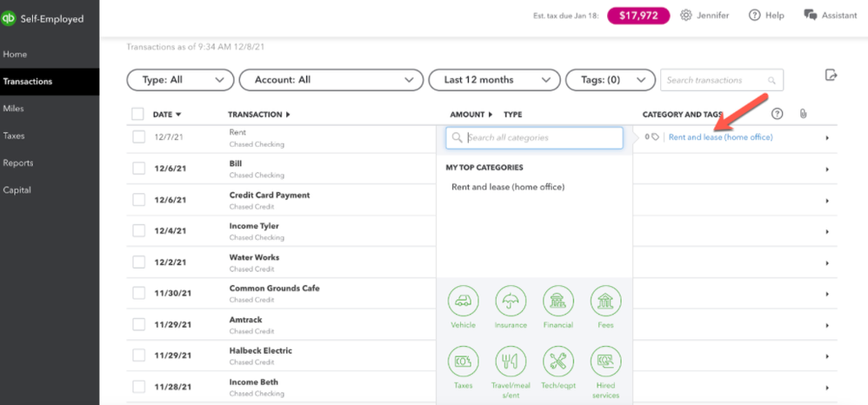The width and height of the screenshot is (868, 405).
Task: Click the Jennifer account name
Action: (713, 16)
